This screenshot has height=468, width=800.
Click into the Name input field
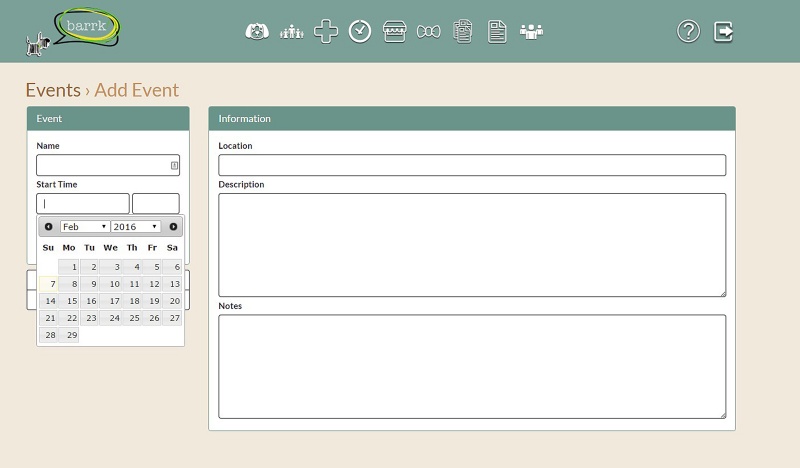pyautogui.click(x=108, y=165)
